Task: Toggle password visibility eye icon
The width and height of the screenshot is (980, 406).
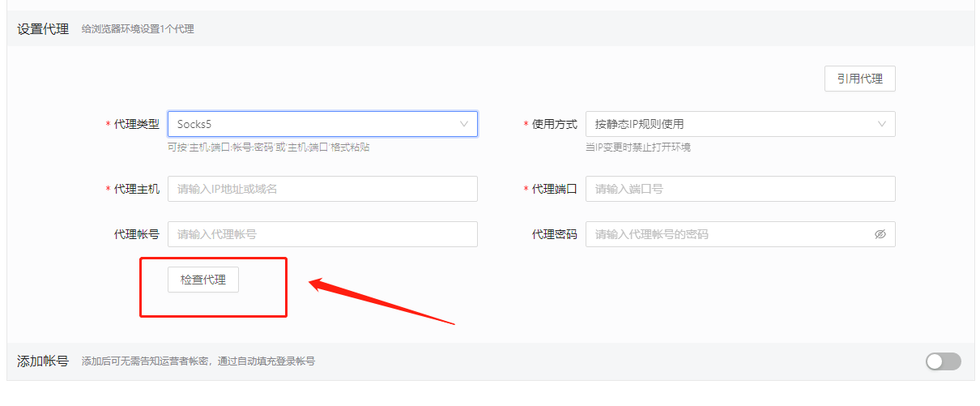Action: tap(880, 234)
